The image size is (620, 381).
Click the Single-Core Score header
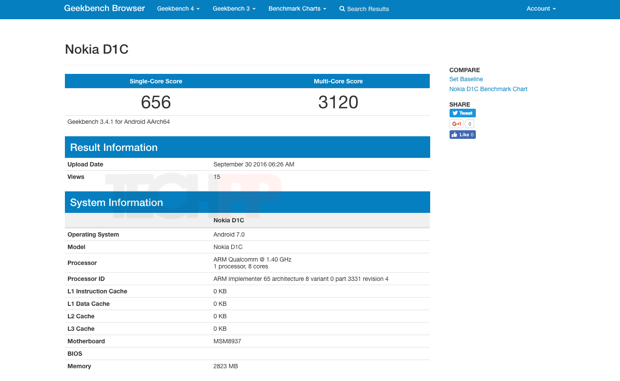[x=156, y=81]
